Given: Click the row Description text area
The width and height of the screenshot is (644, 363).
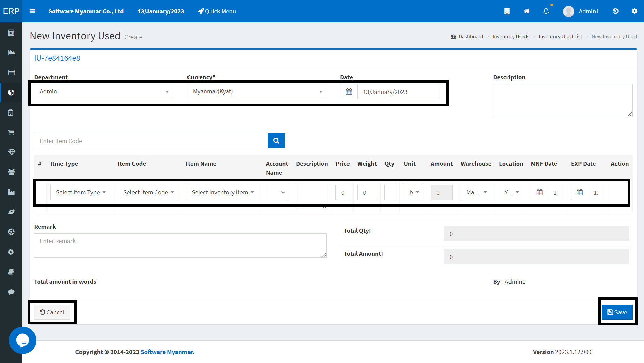Looking at the screenshot, I should [312, 196].
